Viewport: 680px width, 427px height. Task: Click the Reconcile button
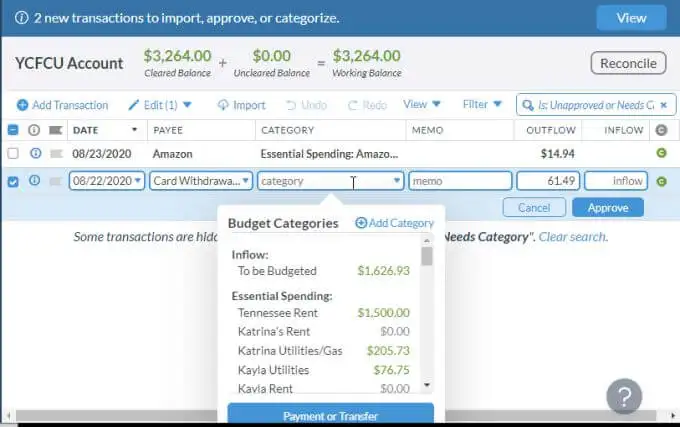pyautogui.click(x=628, y=63)
